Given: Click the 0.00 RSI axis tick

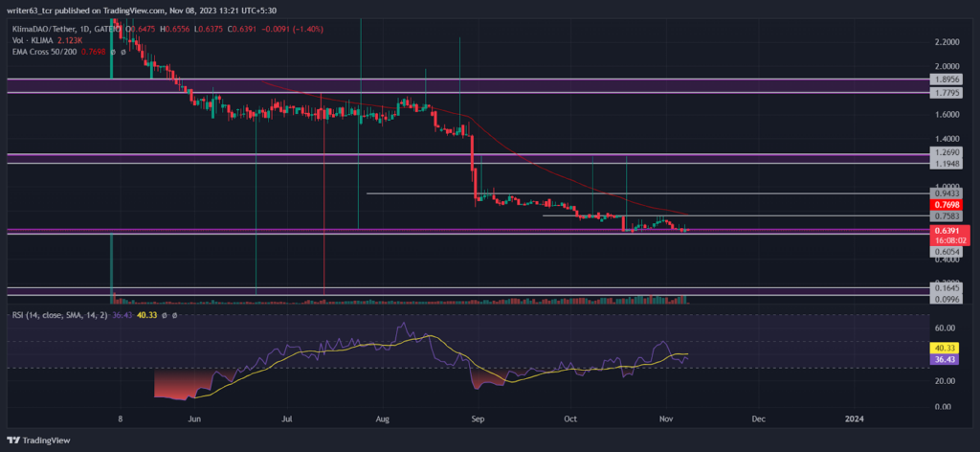Looking at the screenshot, I should point(943,407).
